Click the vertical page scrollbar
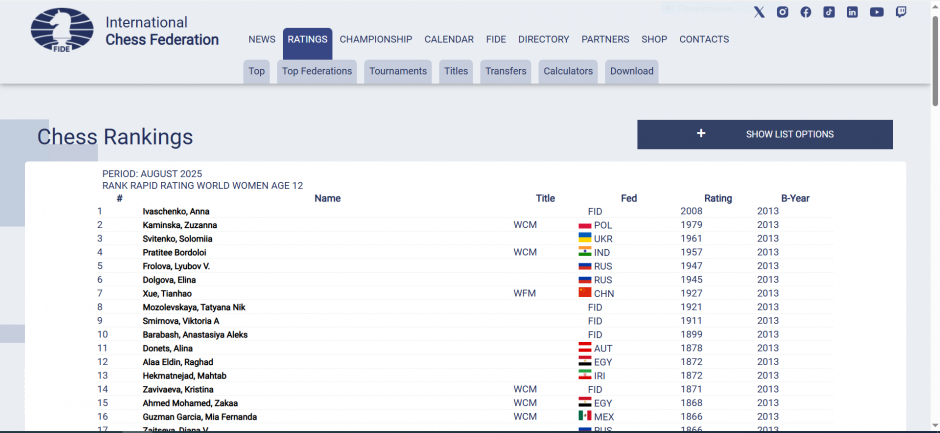This screenshot has width=940, height=433. click(x=934, y=200)
